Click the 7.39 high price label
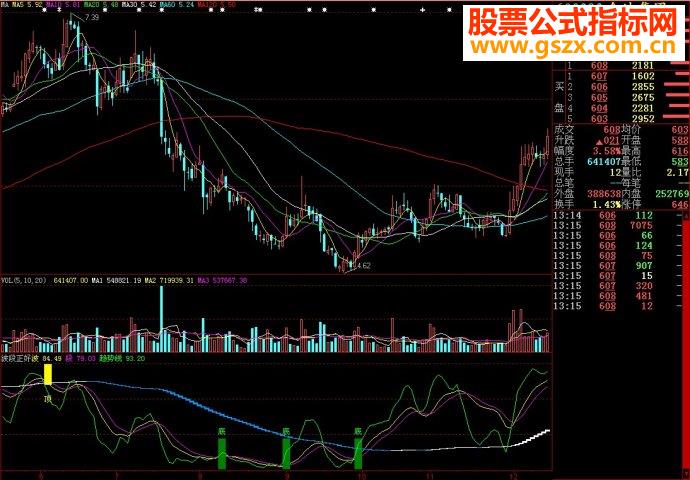Viewport: 690px width, 480px height. tap(92, 18)
